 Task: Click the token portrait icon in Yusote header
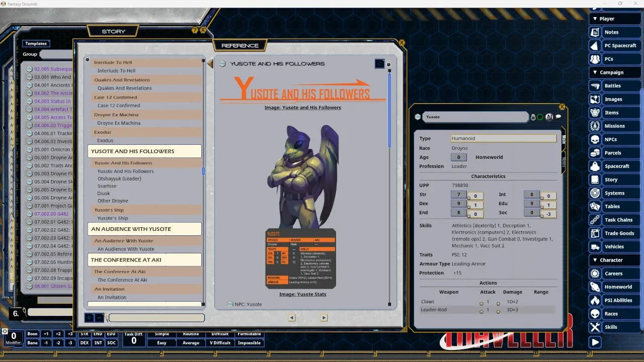click(549, 117)
